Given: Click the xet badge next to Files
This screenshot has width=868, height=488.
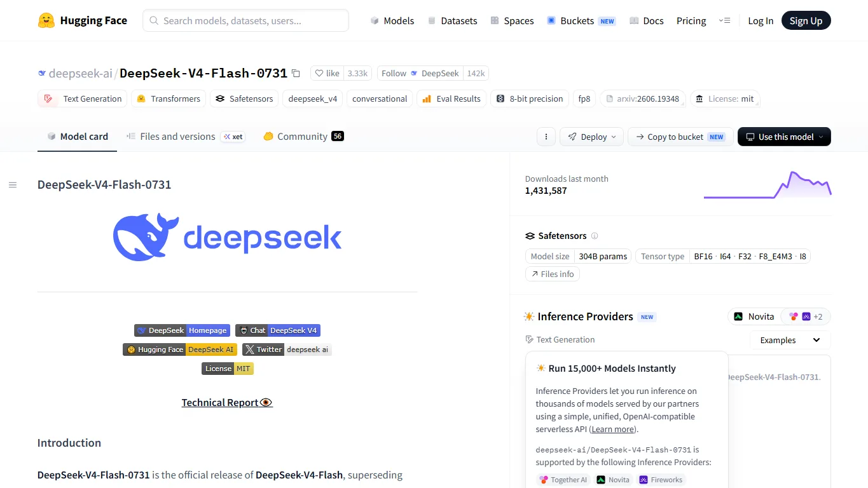Looking at the screenshot, I should tap(233, 137).
